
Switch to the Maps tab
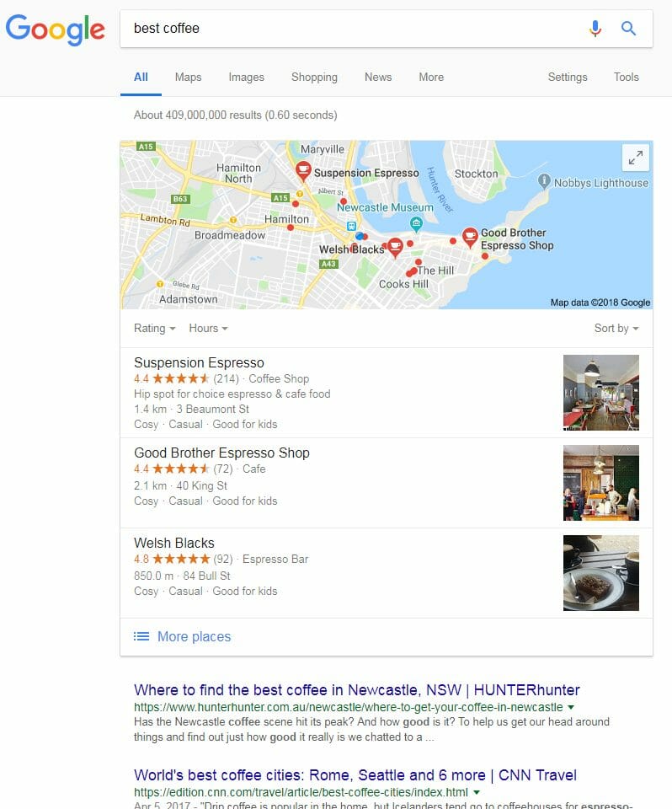click(x=188, y=77)
